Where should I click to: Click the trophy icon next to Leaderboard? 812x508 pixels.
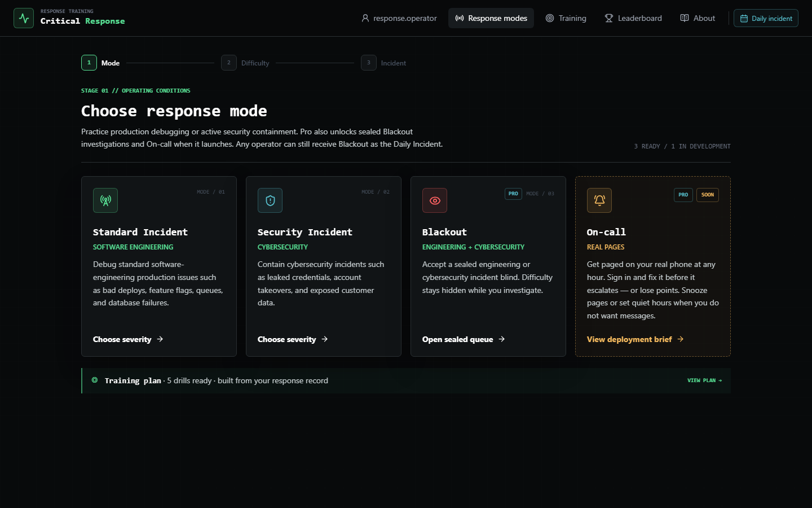609,18
